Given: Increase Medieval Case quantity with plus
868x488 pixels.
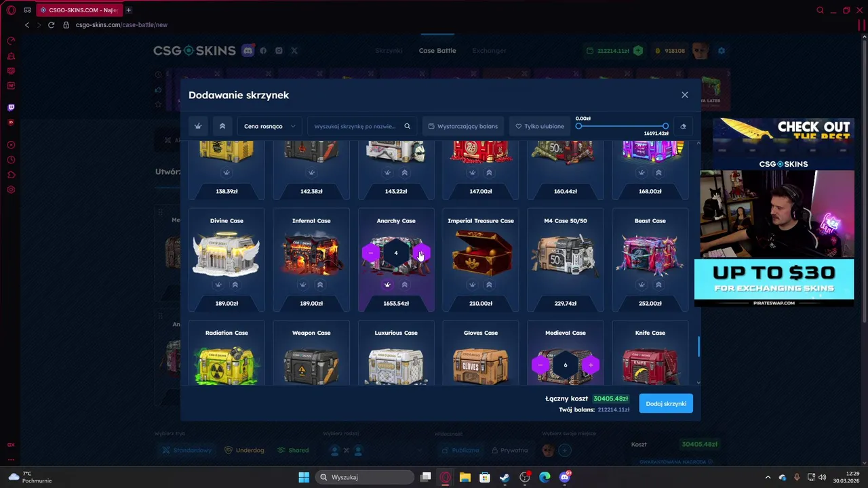Looking at the screenshot, I should point(591,365).
